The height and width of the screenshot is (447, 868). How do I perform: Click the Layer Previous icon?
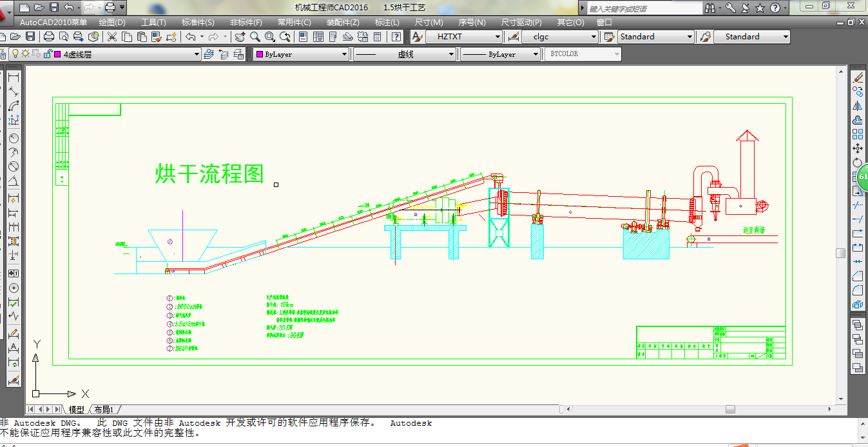224,54
